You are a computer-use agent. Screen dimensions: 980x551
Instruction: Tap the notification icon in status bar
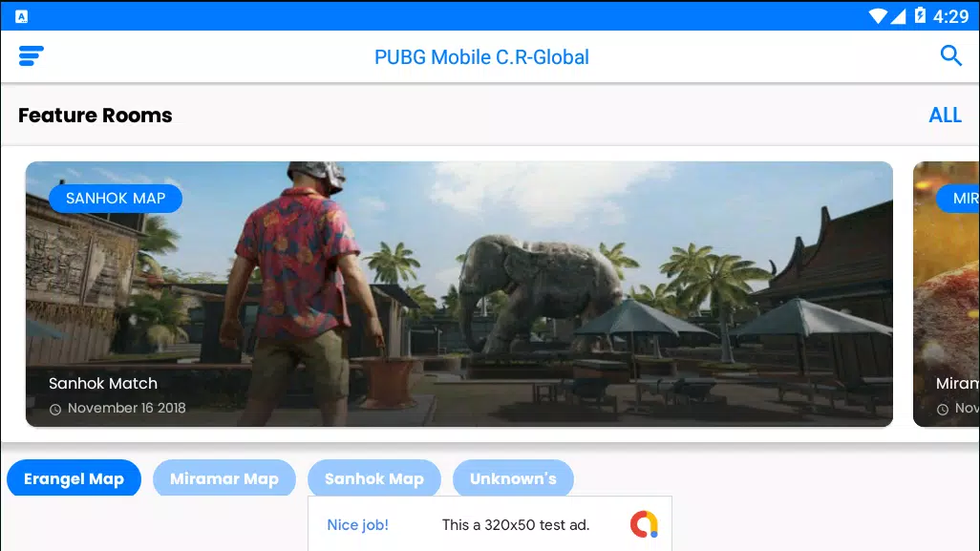pos(22,17)
